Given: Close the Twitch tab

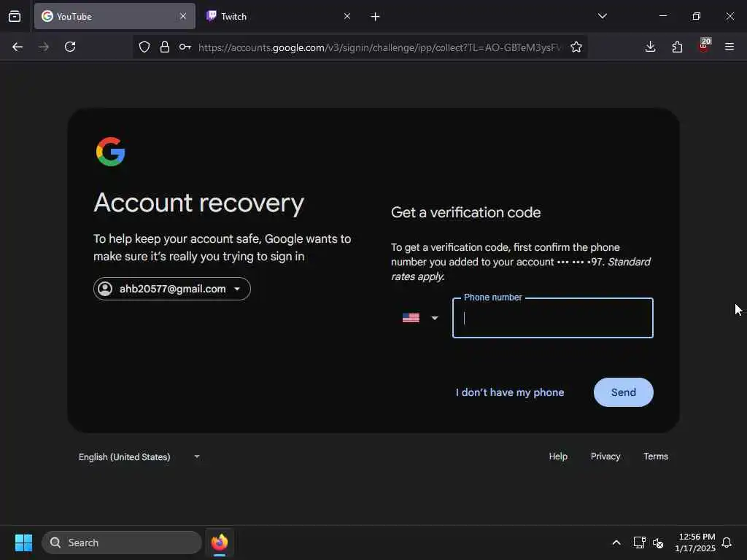Looking at the screenshot, I should tap(347, 16).
